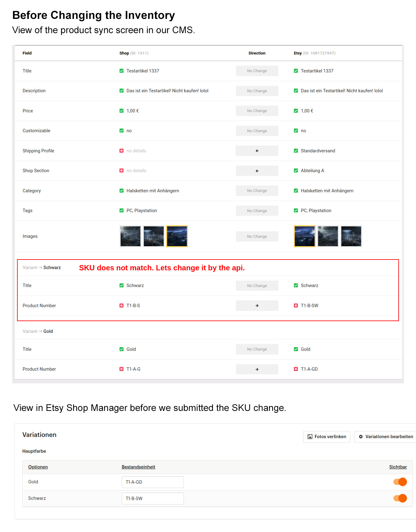Switch off Sichtbar toggle for Schwarz
The image size is (416, 532).
tap(400, 498)
